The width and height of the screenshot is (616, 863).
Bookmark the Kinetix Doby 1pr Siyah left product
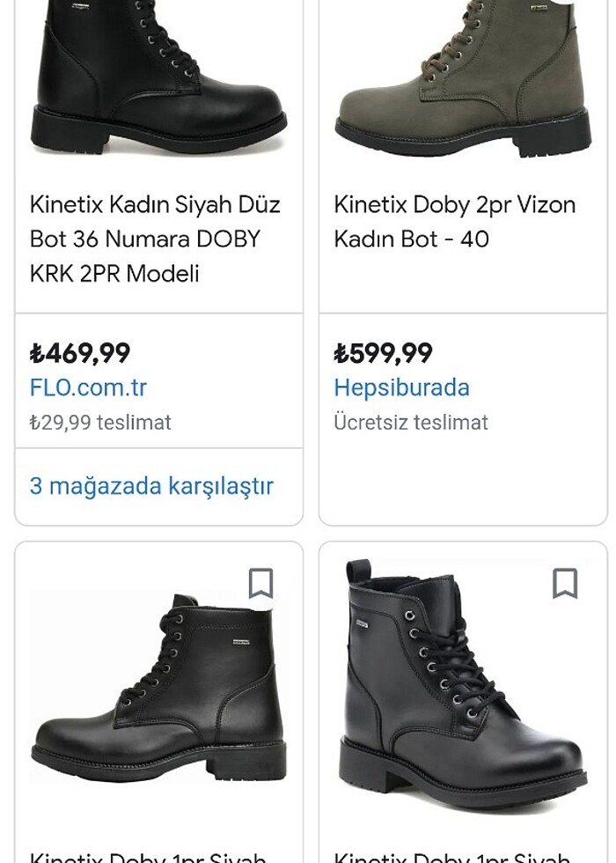[259, 585]
